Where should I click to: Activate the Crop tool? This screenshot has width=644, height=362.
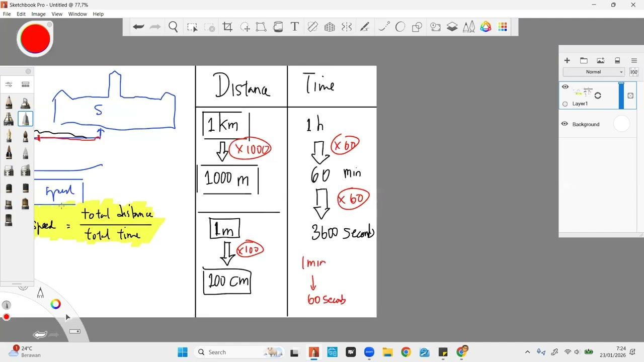pyautogui.click(x=227, y=27)
